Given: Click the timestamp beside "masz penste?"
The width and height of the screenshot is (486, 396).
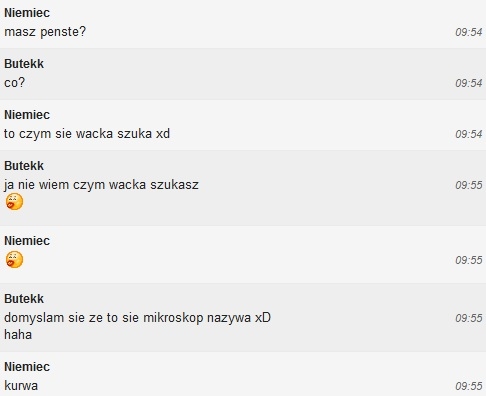Looking at the screenshot, I should pos(469,32).
